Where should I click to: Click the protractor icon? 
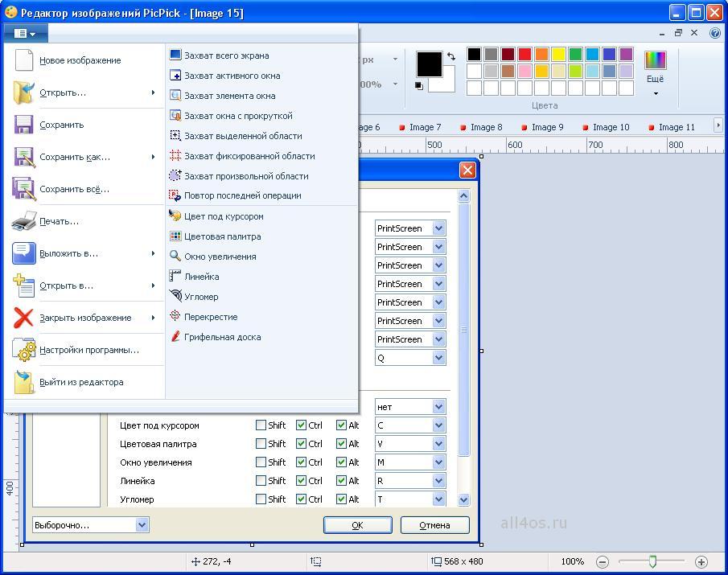[x=175, y=296]
